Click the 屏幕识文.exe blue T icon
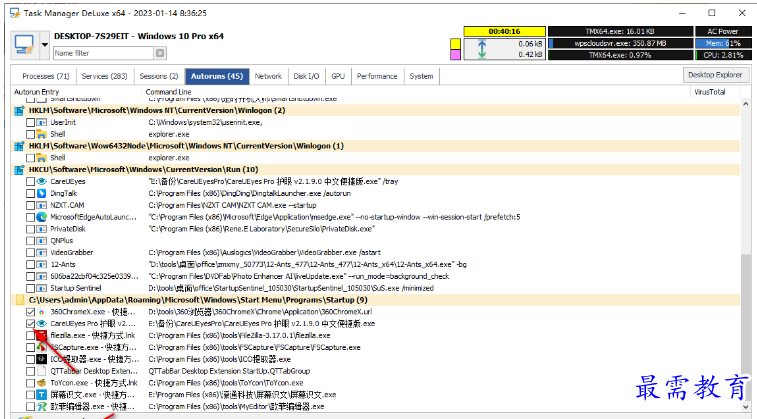 coord(42,395)
